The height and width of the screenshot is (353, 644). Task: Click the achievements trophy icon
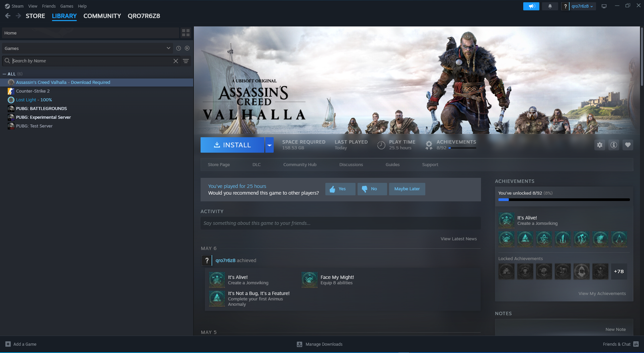(429, 145)
